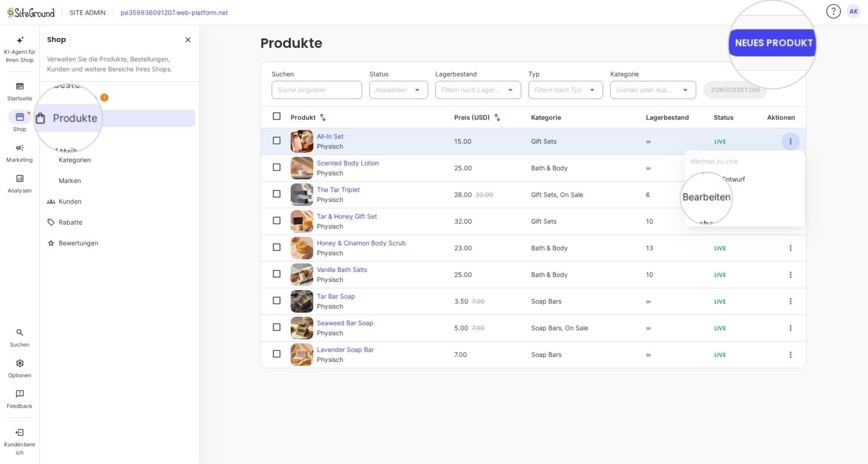Viewport: 868px width, 464px height.
Task: Click the Rabatte tag icon
Action: 51,222
